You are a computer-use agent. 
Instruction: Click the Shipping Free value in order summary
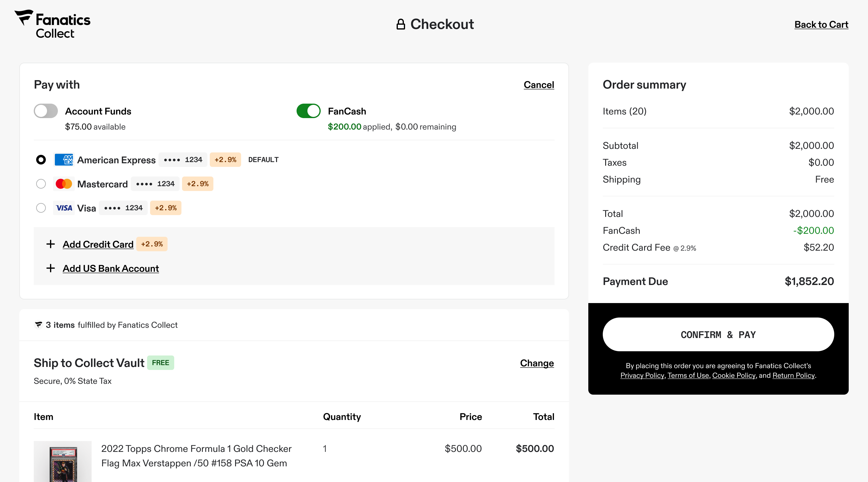point(825,180)
